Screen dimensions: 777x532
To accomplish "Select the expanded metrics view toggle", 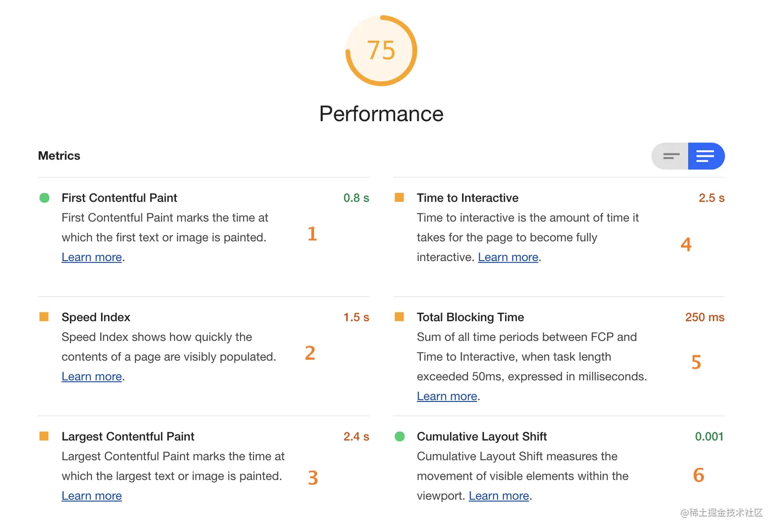I will 706,156.
